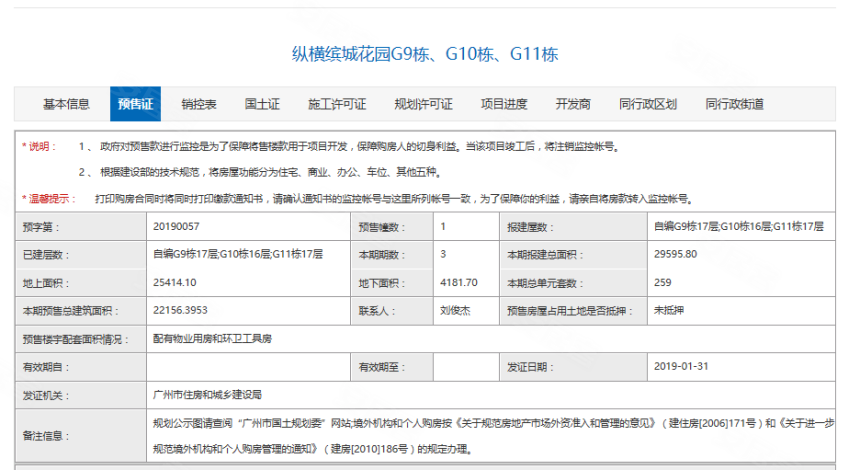Open the 基本信息 tab
Screen dimensions: 860x470
tap(66, 104)
